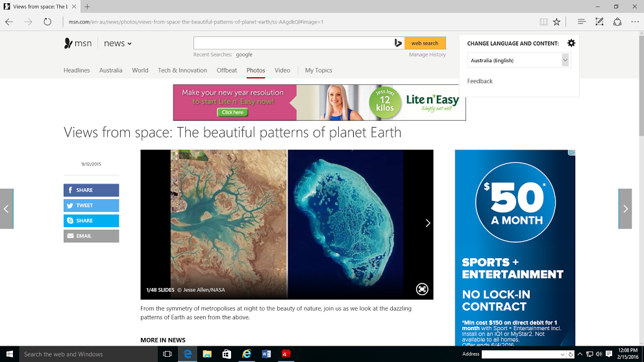Click the Manage History link
Screen dimensions: 644x362
click(x=427, y=55)
